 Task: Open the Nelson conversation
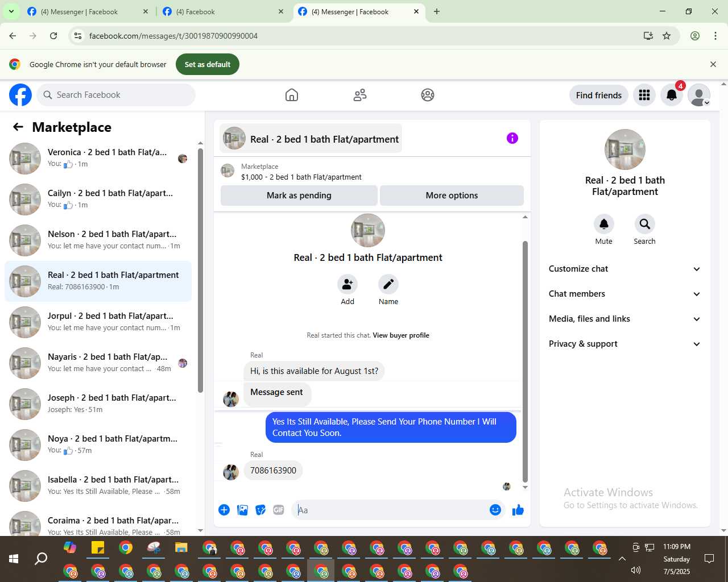(98, 240)
